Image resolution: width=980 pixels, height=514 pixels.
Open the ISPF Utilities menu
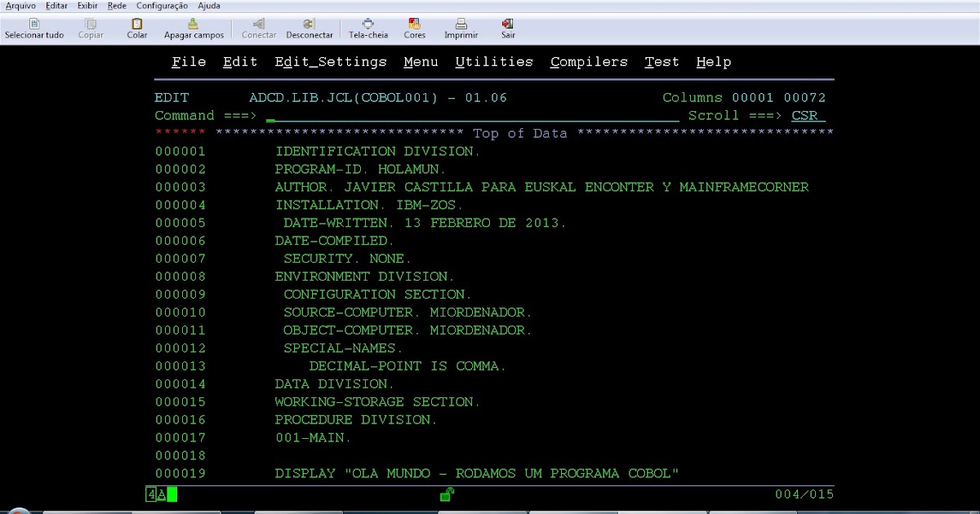click(494, 61)
